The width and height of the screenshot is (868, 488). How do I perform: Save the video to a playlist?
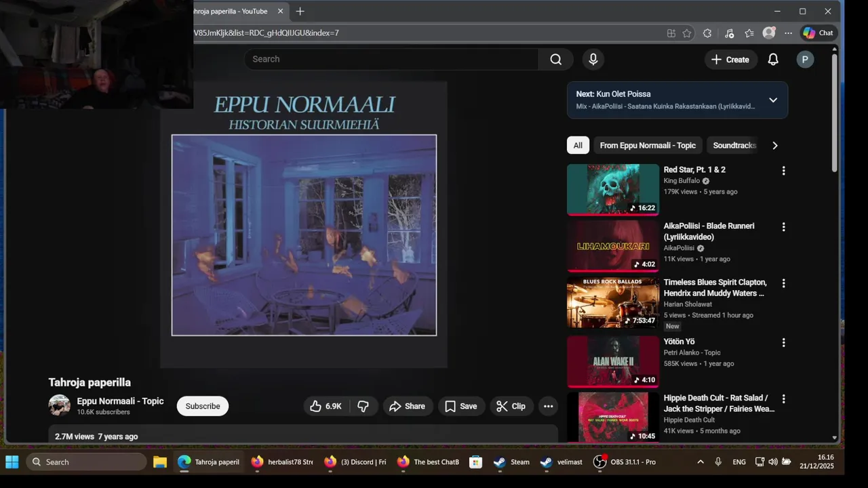[x=462, y=406]
